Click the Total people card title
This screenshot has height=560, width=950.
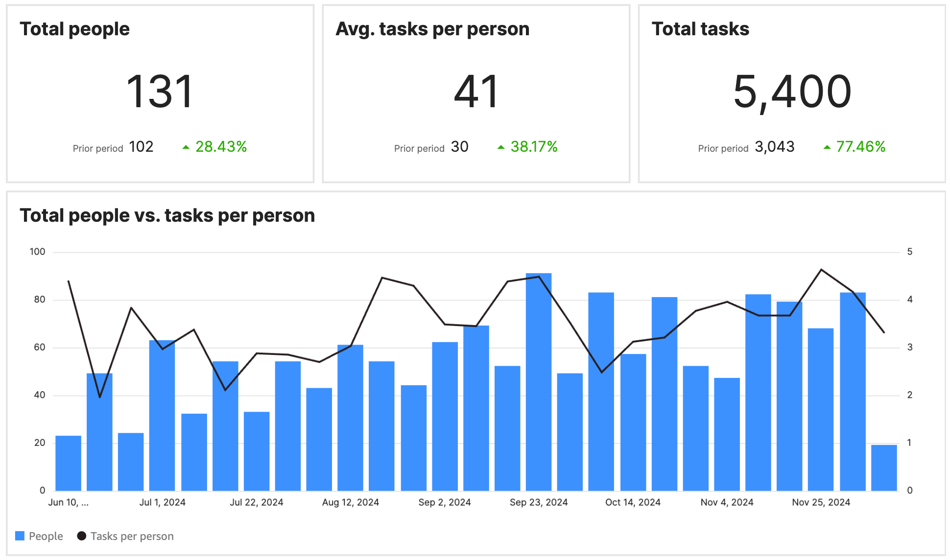(75, 29)
